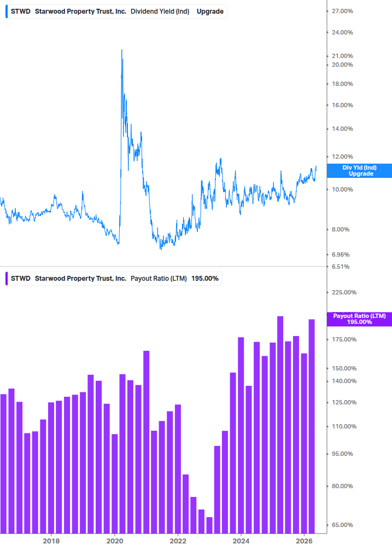Click the 21.00% y-axis label

point(342,56)
